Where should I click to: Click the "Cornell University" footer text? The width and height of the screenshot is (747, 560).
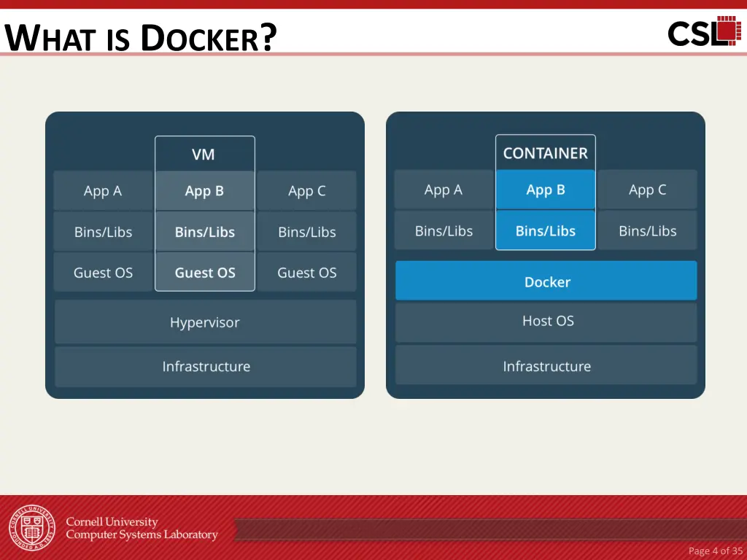click(112, 521)
